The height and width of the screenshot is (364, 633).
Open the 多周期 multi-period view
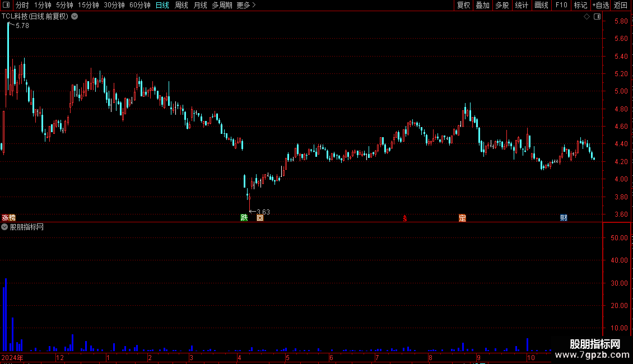point(222,5)
